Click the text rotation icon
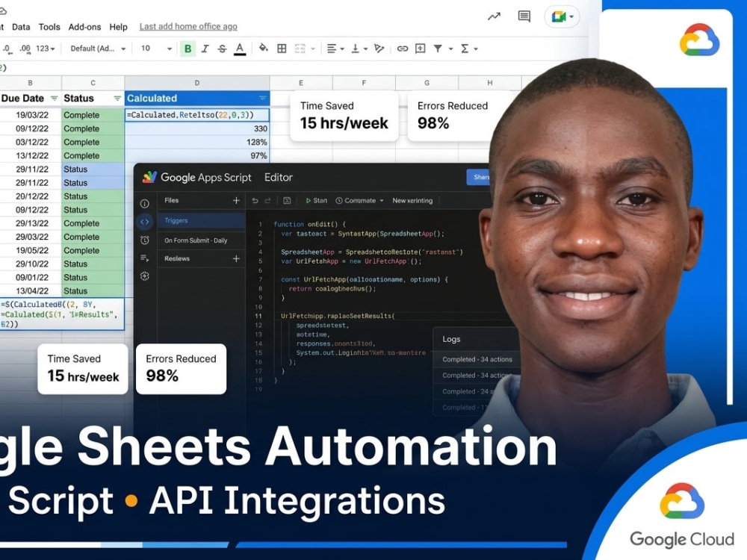Image resolution: width=747 pixels, height=560 pixels. 379,49
